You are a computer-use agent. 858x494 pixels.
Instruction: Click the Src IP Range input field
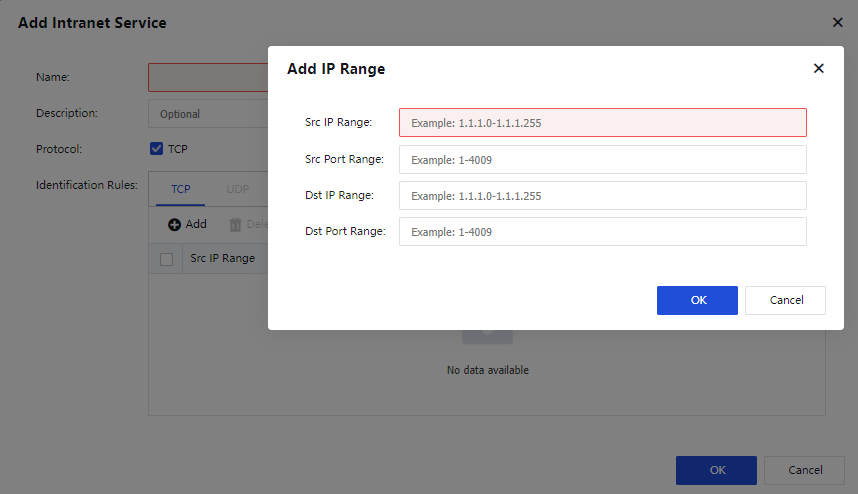602,123
